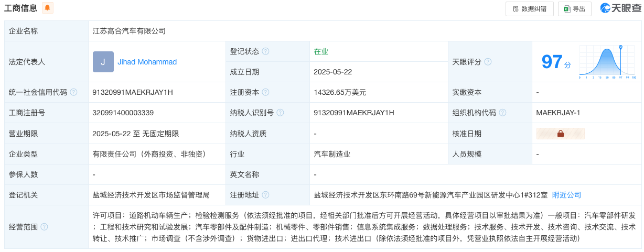The width and height of the screenshot is (644, 252).
Task: Click the 工商信息 section heading
Action: click(21, 8)
